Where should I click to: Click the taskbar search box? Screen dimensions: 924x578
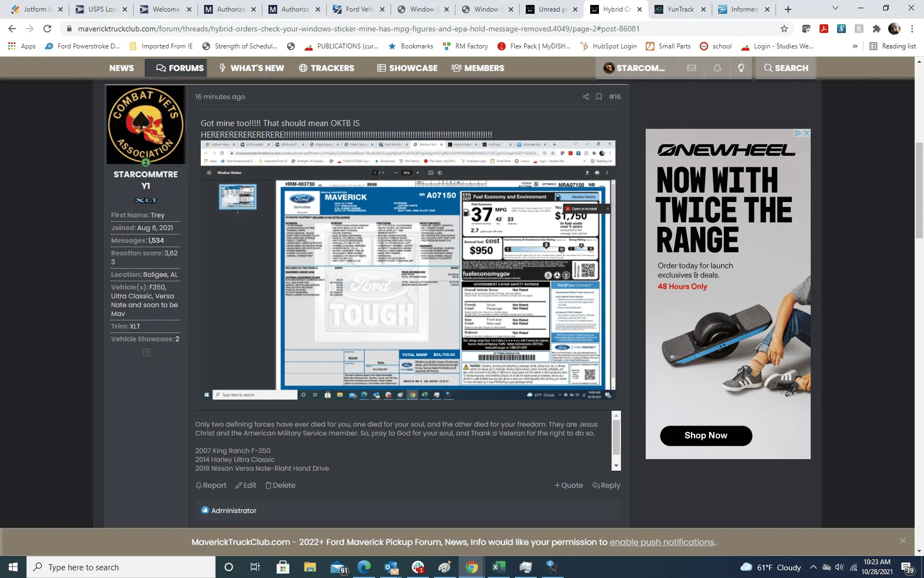pyautogui.click(x=121, y=567)
